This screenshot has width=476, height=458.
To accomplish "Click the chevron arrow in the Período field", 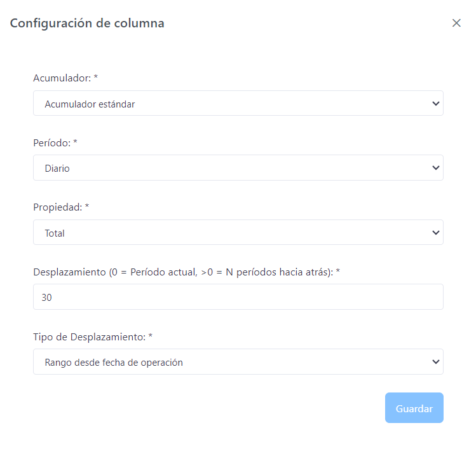I will pos(435,168).
